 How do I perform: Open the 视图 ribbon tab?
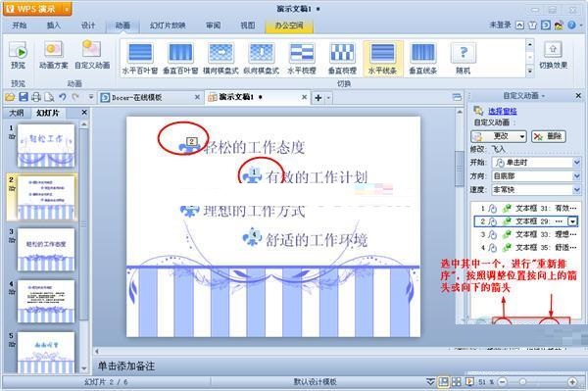[x=248, y=25]
